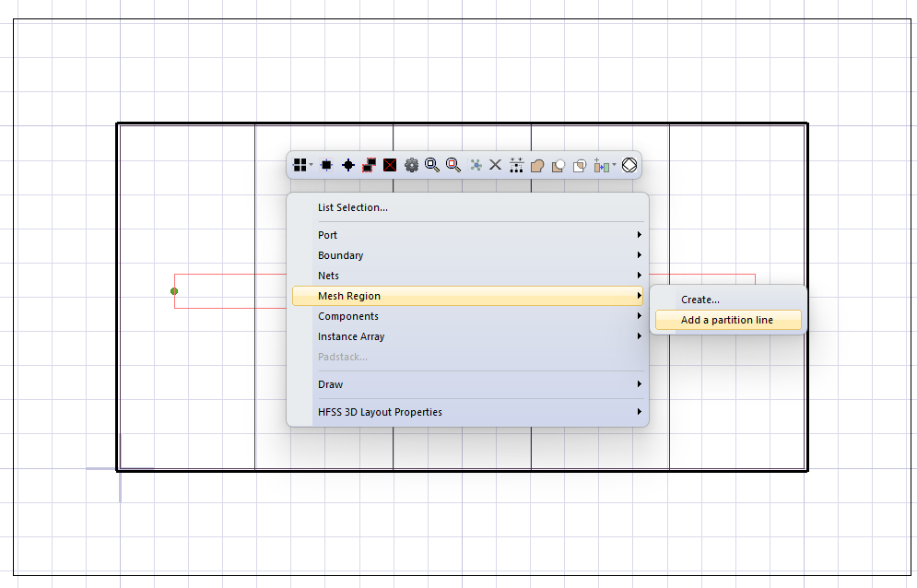Screen dimensions: 917x588
Task: Expand the Boundary submenu arrow
Action: tap(638, 255)
